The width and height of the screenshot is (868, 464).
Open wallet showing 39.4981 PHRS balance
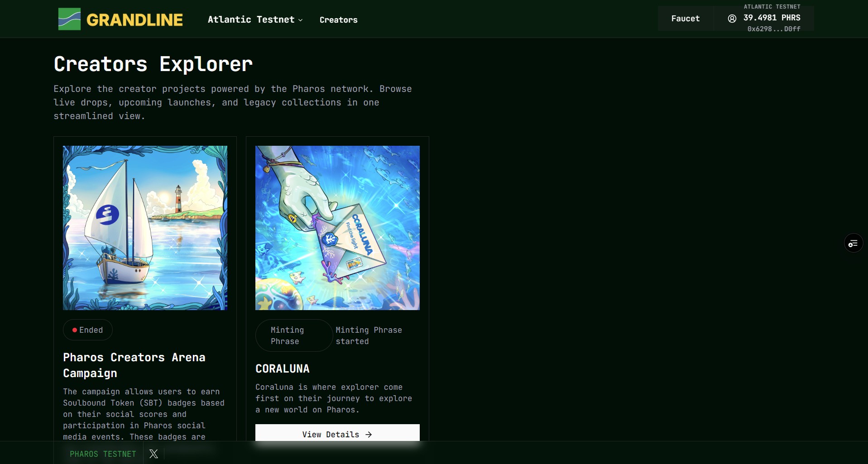click(x=764, y=19)
